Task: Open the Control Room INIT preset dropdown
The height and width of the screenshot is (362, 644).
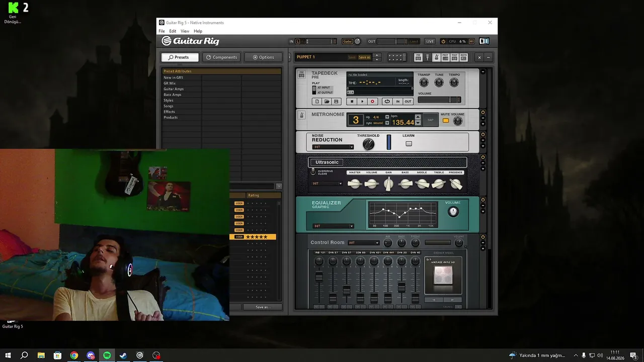Action: (x=364, y=243)
